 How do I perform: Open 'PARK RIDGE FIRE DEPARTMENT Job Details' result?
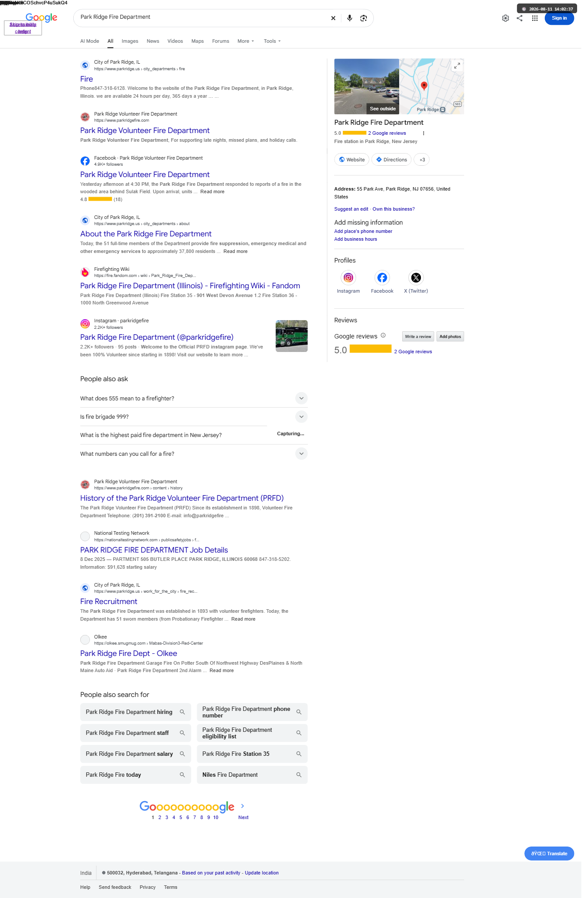[x=154, y=550]
